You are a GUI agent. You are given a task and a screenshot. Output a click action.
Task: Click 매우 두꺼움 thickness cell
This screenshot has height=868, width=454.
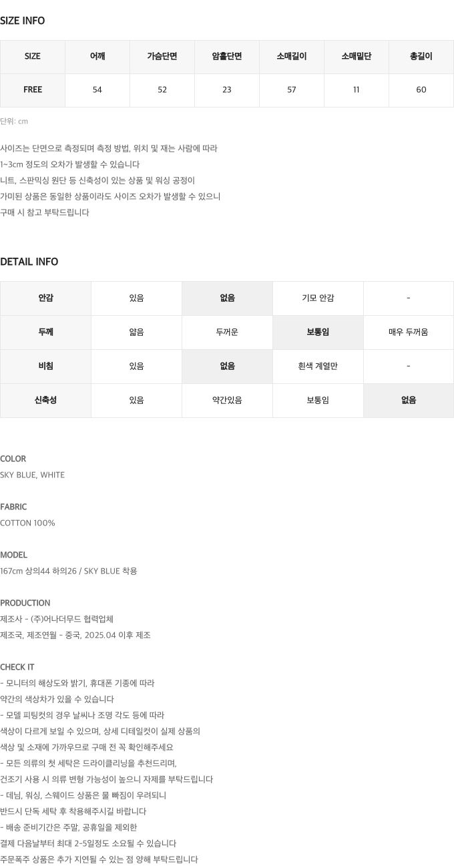409,333
